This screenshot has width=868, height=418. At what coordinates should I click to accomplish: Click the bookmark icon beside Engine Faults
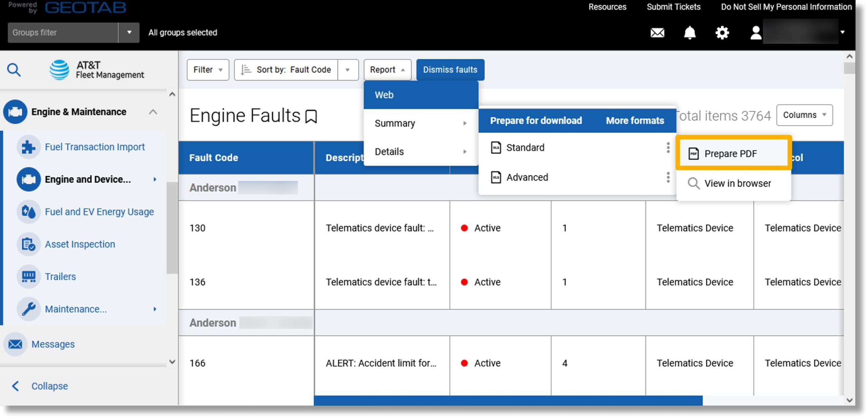point(311,116)
